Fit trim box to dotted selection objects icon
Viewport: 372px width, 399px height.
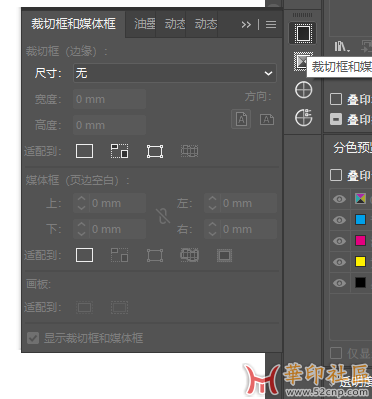(119, 151)
